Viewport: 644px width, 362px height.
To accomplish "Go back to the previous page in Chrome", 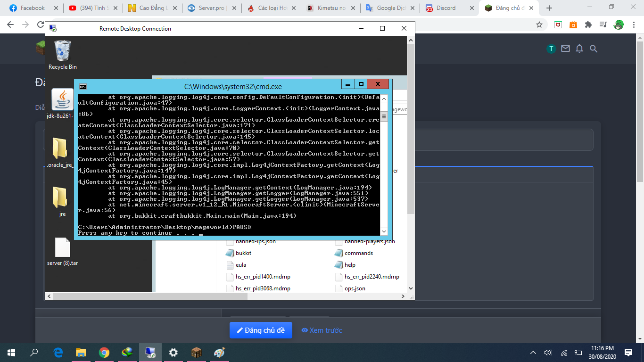I will [x=10, y=25].
